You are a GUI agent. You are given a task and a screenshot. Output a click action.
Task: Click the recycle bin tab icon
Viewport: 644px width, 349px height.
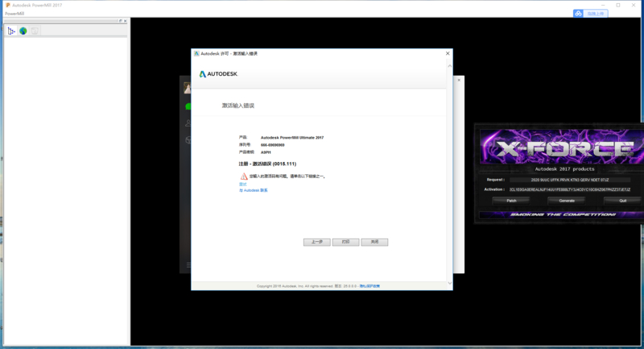35,31
